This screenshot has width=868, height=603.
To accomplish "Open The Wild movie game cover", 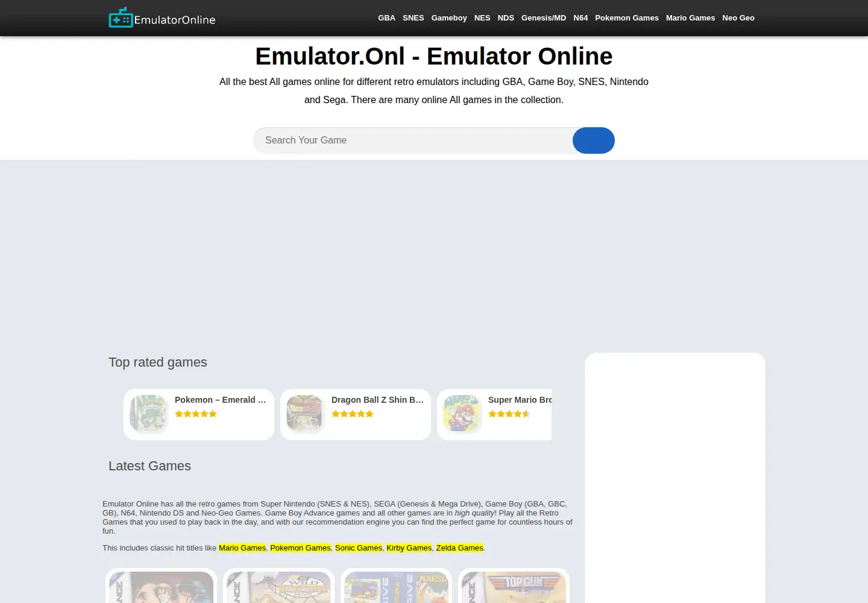I will (x=278, y=587).
